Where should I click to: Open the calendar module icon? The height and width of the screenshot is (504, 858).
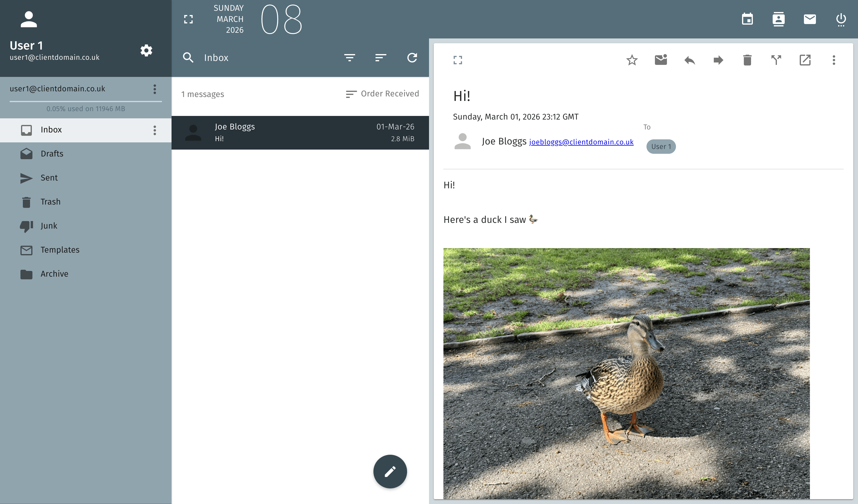pyautogui.click(x=747, y=19)
